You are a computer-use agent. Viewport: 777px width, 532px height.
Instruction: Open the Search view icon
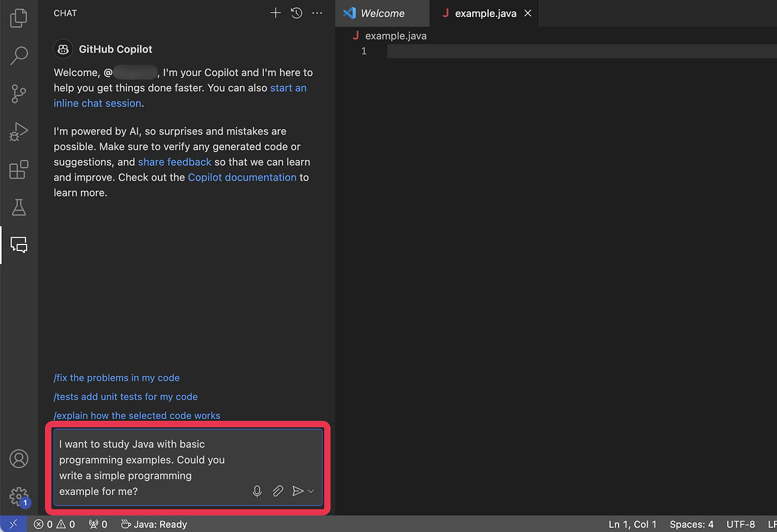pyautogui.click(x=19, y=55)
